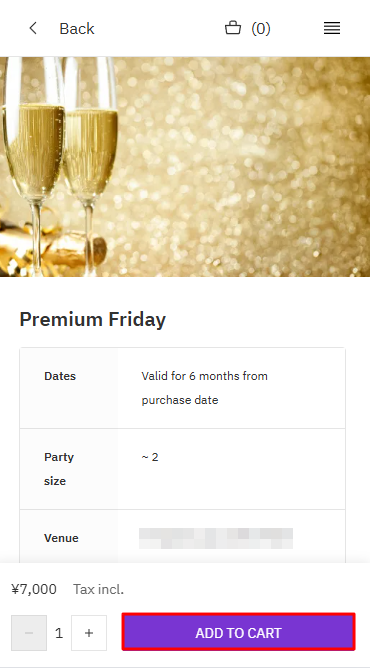Add Premium Friday to cart

point(238,632)
